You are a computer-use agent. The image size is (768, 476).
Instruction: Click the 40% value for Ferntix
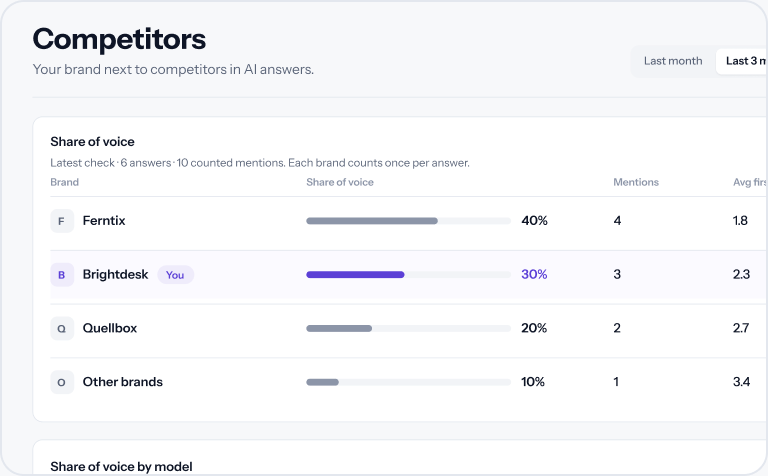point(534,220)
